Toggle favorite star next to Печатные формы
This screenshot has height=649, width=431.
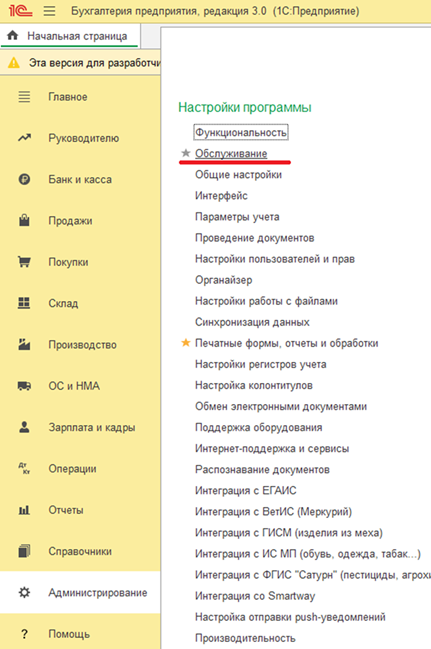[x=186, y=343]
